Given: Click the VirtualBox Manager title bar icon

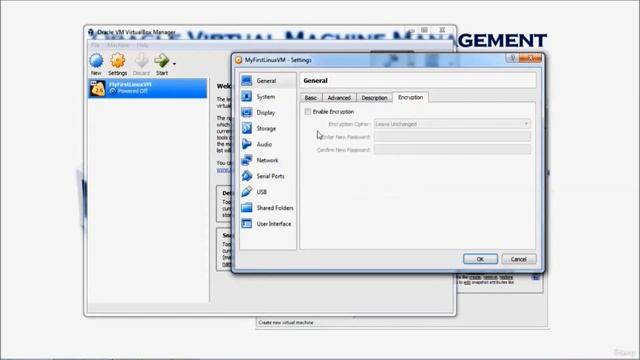Looking at the screenshot, I should [91, 32].
